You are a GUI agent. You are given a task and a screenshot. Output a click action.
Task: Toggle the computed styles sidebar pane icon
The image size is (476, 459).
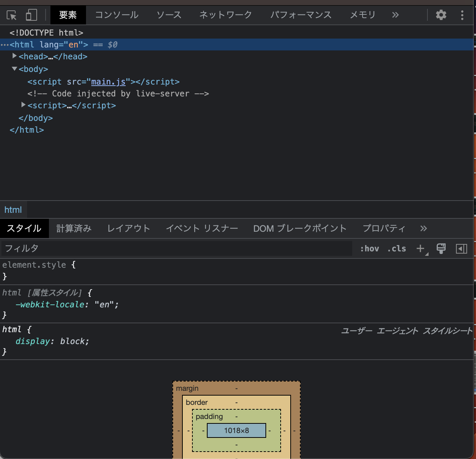pyautogui.click(x=462, y=248)
